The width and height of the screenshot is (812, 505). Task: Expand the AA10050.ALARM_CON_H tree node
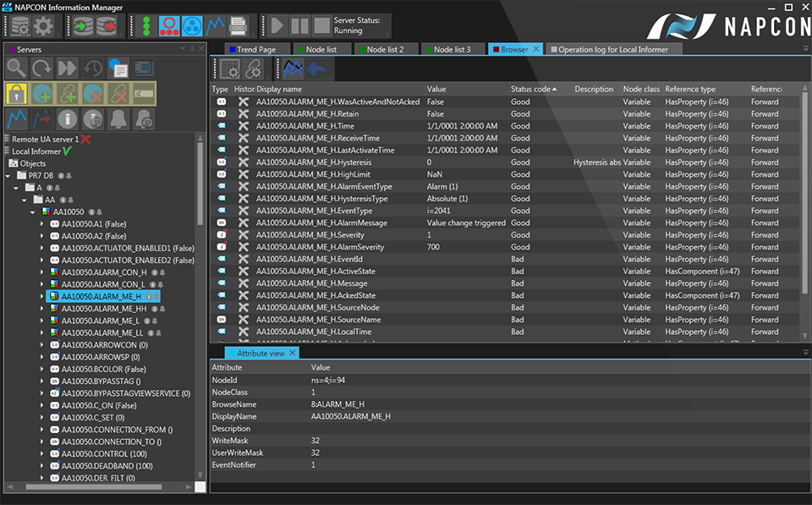pyautogui.click(x=42, y=272)
